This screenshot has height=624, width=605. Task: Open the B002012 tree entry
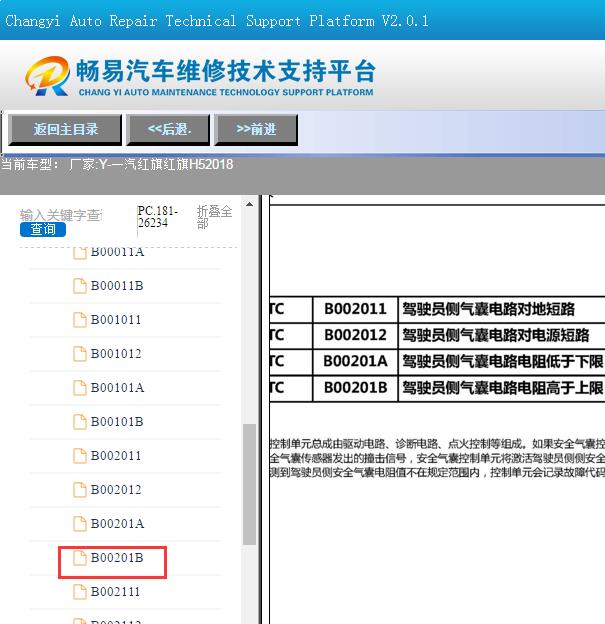point(116,489)
